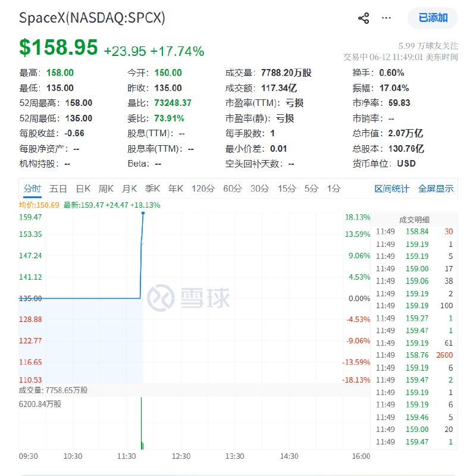
Task: Click the 成交额 117.34亿 value
Action: [278, 88]
